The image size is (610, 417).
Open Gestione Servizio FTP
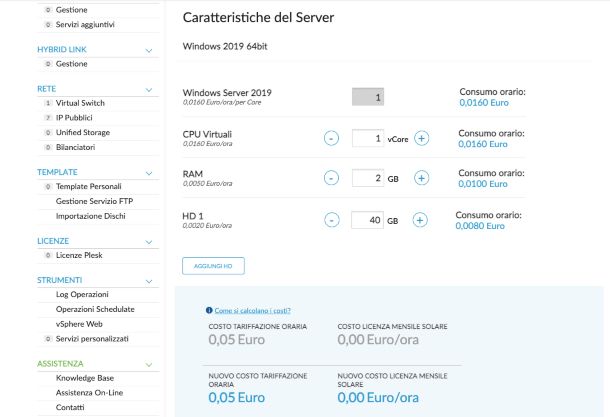(x=95, y=201)
